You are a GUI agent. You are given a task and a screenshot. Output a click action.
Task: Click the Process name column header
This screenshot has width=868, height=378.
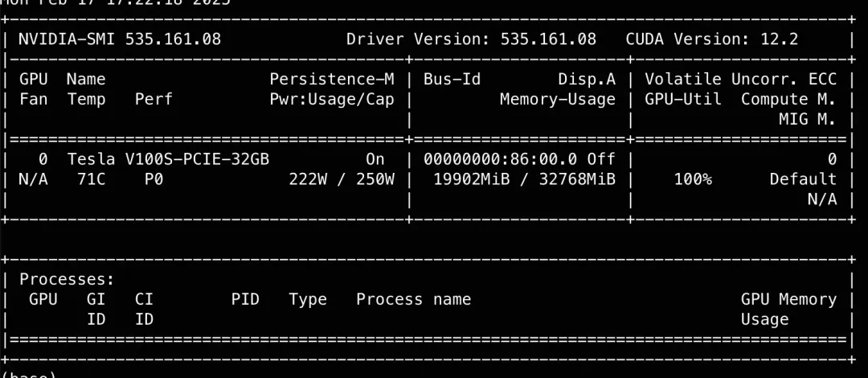tap(414, 300)
